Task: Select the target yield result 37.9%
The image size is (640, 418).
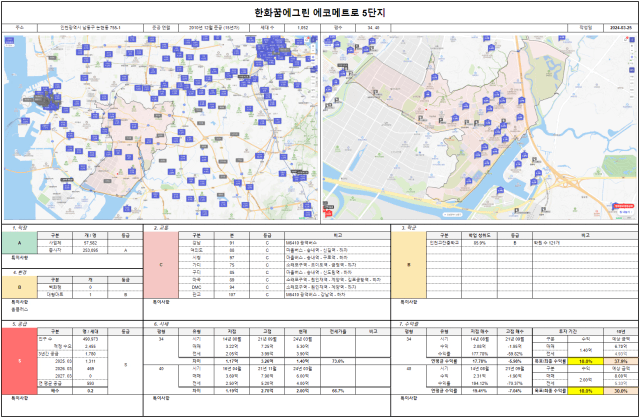Action: [621, 361]
